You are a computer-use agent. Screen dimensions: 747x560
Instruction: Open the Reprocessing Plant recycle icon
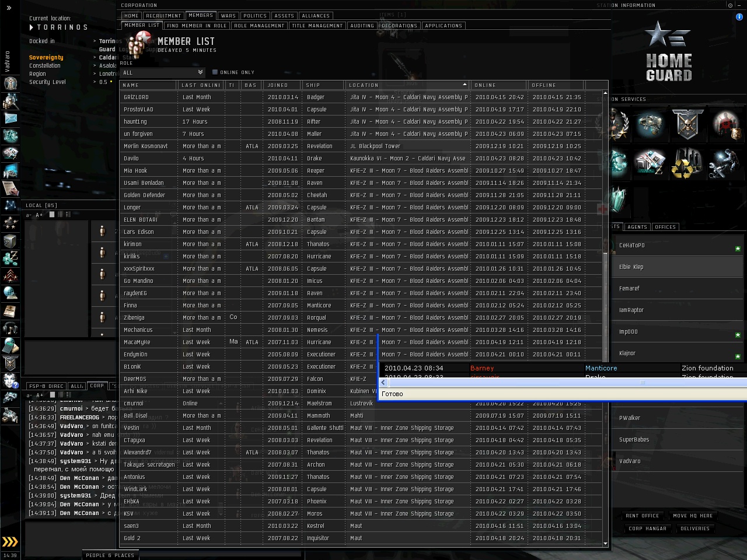(687, 163)
